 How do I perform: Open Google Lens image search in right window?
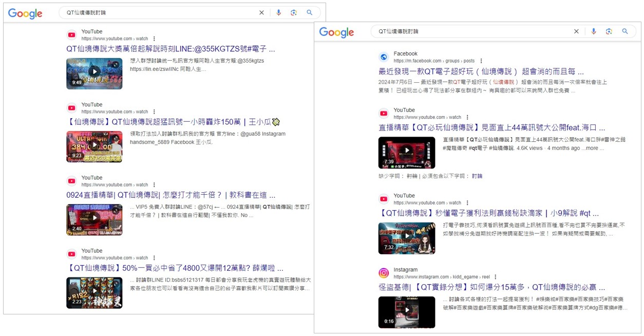pyautogui.click(x=609, y=31)
